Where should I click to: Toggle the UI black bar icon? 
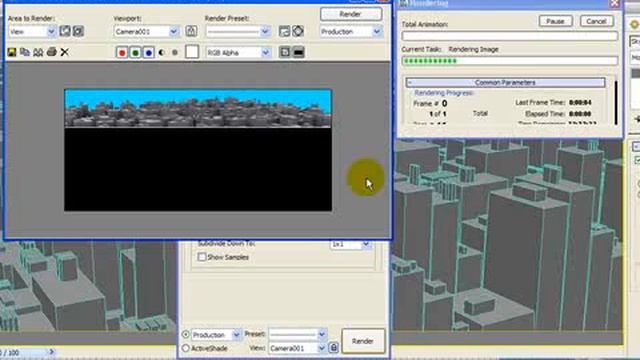(x=298, y=52)
